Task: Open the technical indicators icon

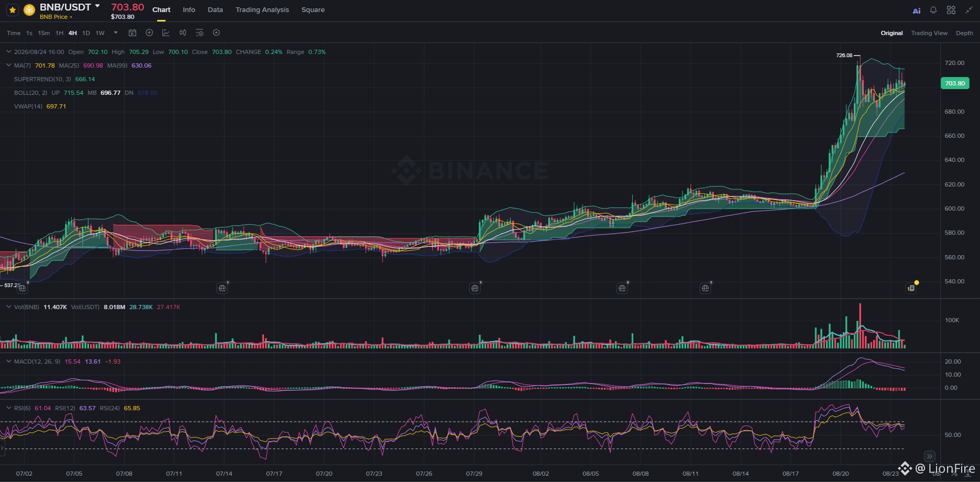Action: point(166,32)
